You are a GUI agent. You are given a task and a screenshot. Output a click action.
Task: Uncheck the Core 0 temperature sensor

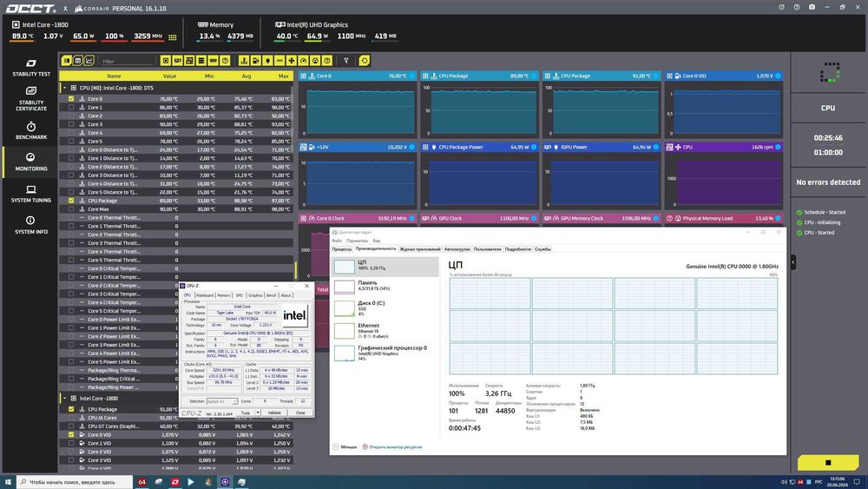coord(71,98)
